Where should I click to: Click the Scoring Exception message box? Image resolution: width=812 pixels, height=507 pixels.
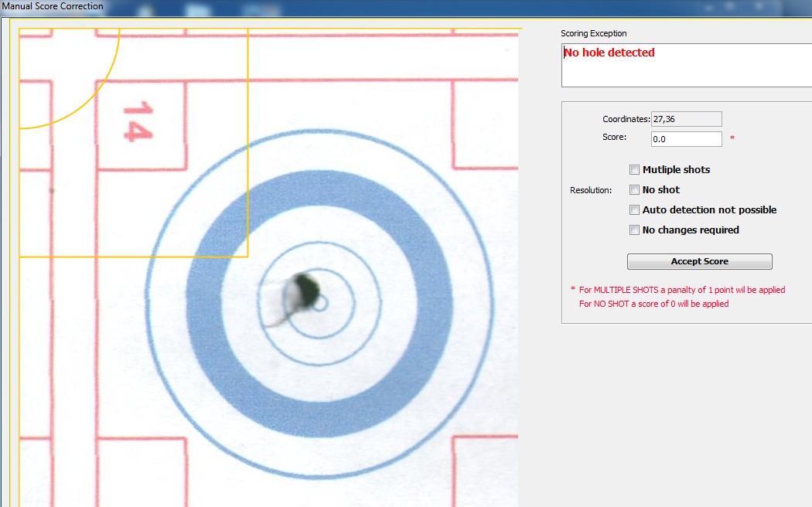click(686, 65)
